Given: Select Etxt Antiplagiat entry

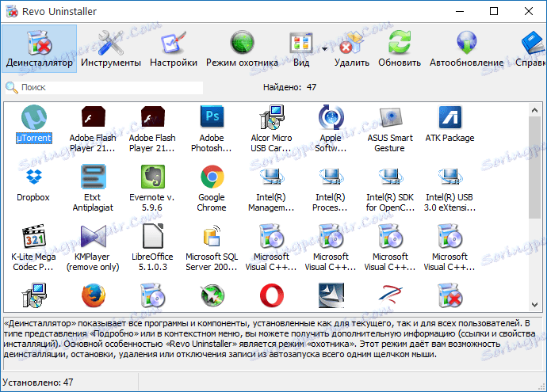Looking at the screenshot, I should [x=93, y=188].
